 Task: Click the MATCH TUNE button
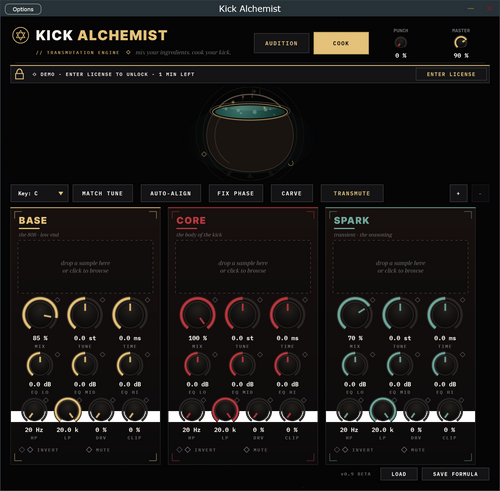point(102,193)
